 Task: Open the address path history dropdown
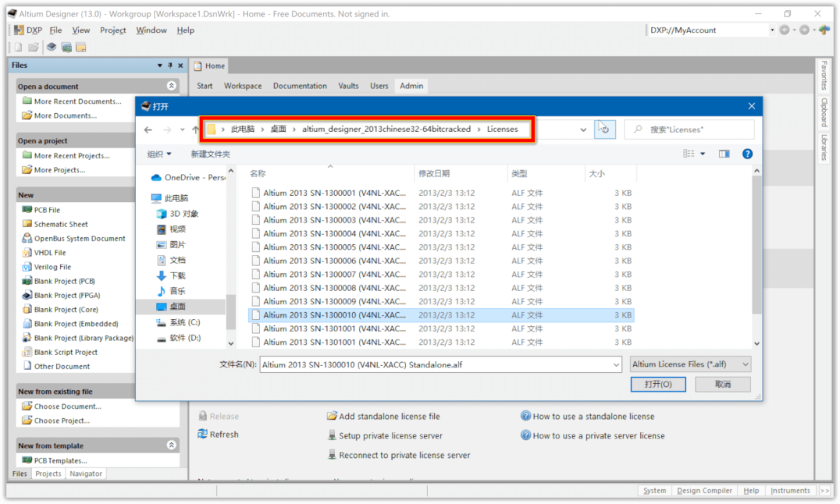coord(583,130)
